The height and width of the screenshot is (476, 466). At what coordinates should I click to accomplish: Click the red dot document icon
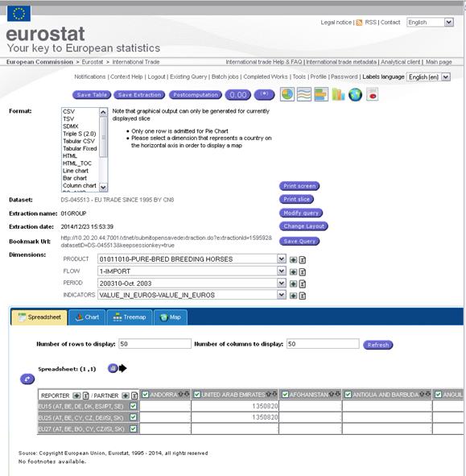[x=373, y=94]
